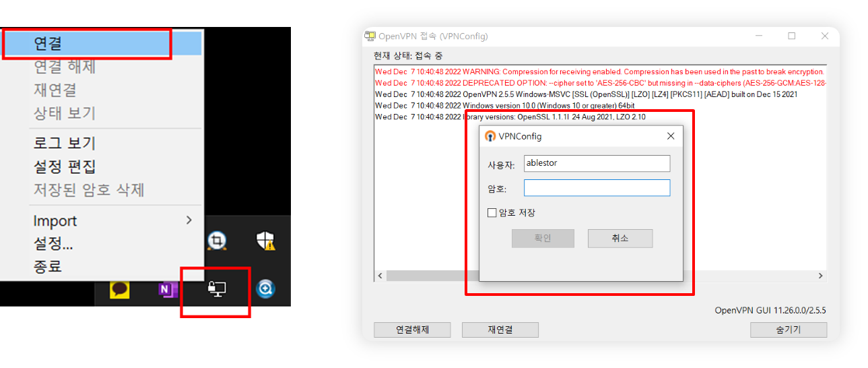Viewport: 868px width, 368px height.
Task: Click the log's horizontal scrollbar right arrow
Action: 820,276
